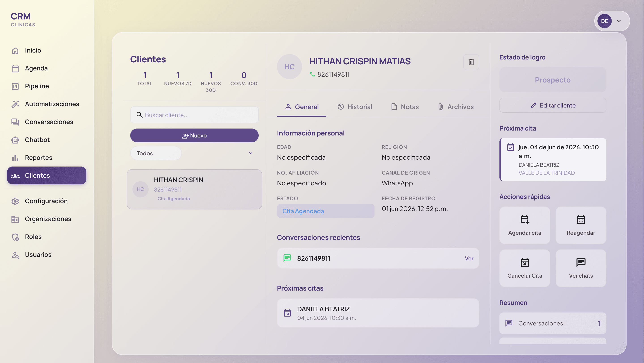The width and height of the screenshot is (644, 363).
Task: Click the Resumen conversations chat icon
Action: [x=509, y=323]
